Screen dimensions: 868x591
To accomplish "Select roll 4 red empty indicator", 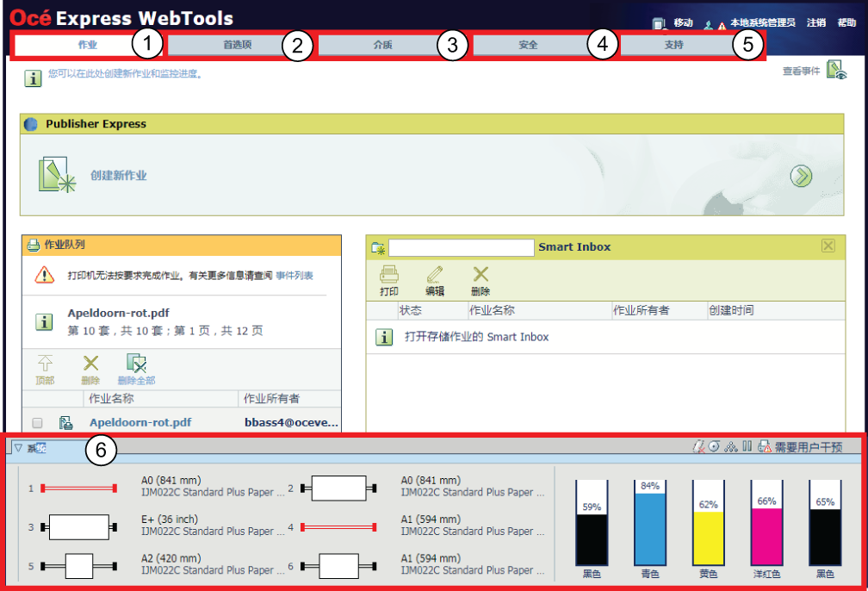I will coord(338,527).
